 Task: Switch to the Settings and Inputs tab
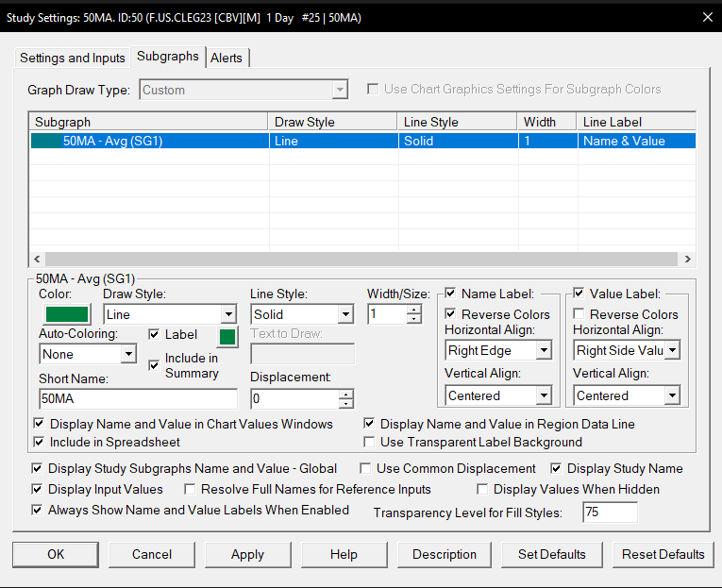point(73,58)
